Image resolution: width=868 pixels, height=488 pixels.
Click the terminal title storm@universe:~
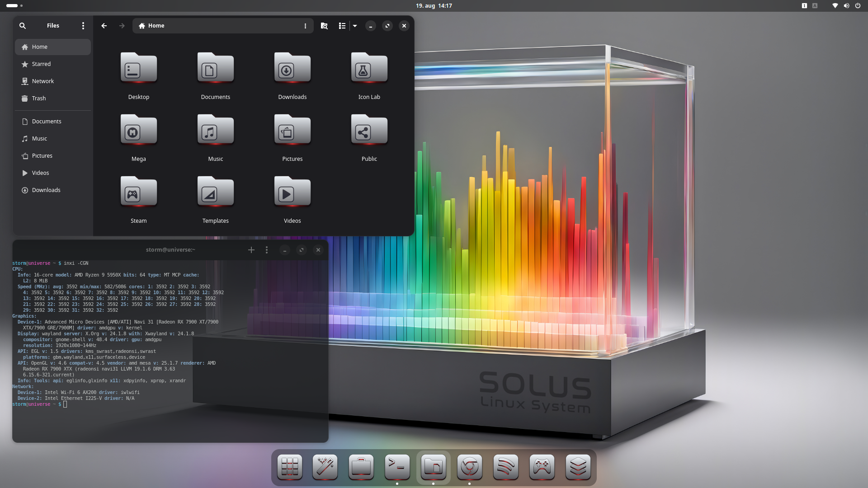click(170, 250)
